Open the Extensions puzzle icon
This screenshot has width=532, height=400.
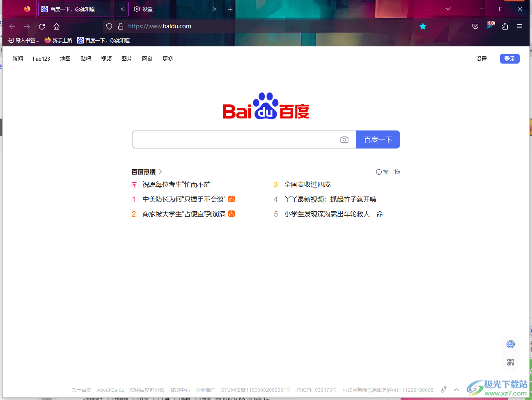pyautogui.click(x=505, y=26)
